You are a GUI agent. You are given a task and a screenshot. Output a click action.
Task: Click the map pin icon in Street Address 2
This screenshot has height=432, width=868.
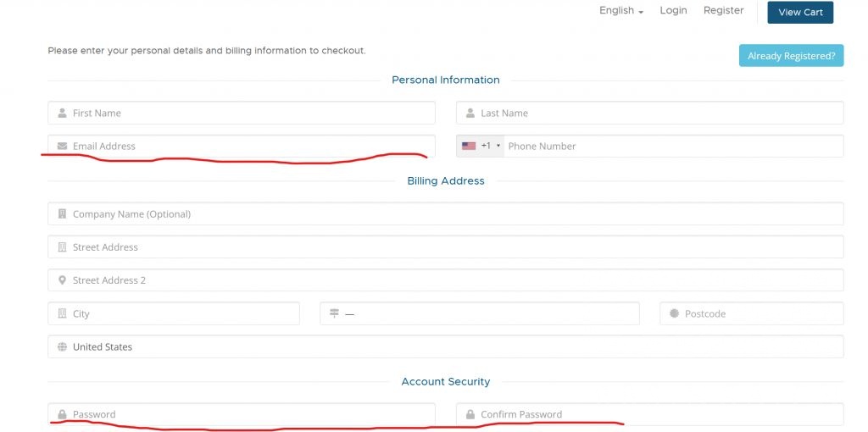pyautogui.click(x=62, y=280)
